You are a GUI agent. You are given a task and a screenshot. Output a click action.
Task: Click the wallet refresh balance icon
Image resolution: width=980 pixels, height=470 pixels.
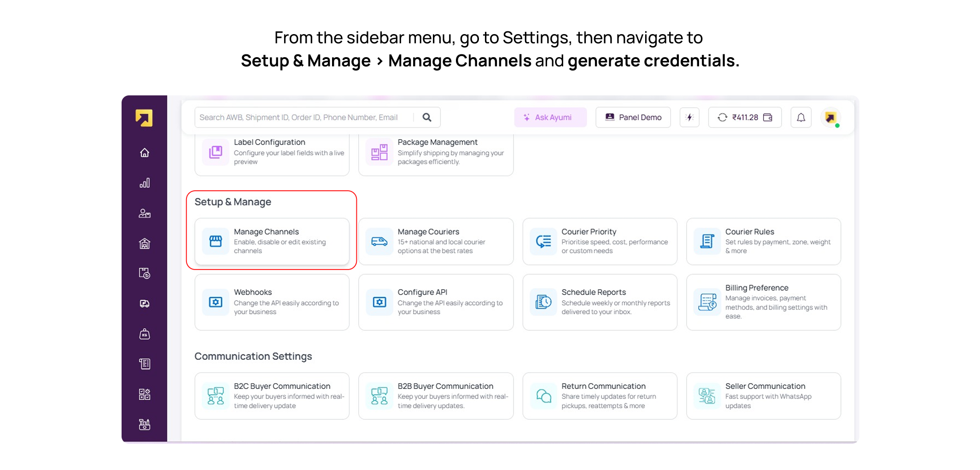722,117
